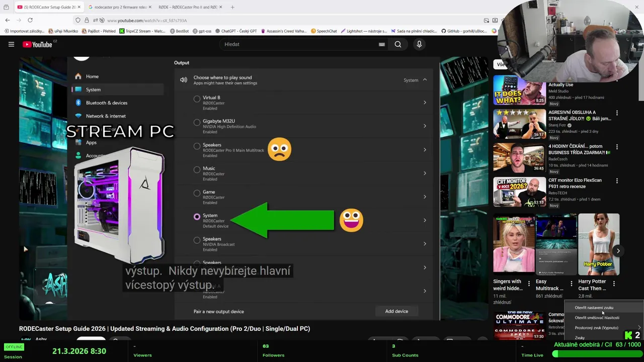The height and width of the screenshot is (362, 644).
Task: Select Network & internet in the video's Settings sidebar
Action: click(106, 116)
